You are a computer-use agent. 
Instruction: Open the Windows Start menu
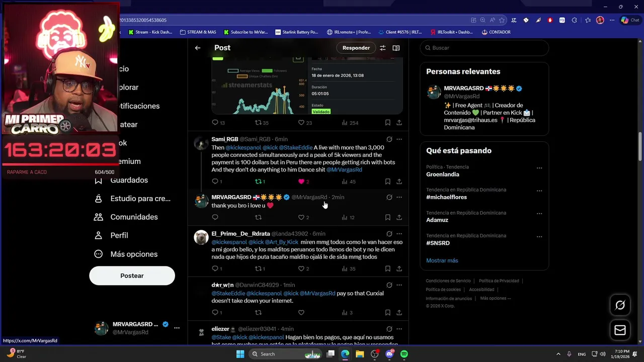pyautogui.click(x=240, y=354)
